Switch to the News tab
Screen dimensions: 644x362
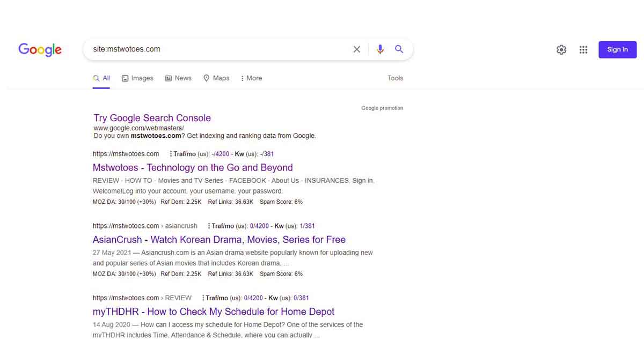178,78
